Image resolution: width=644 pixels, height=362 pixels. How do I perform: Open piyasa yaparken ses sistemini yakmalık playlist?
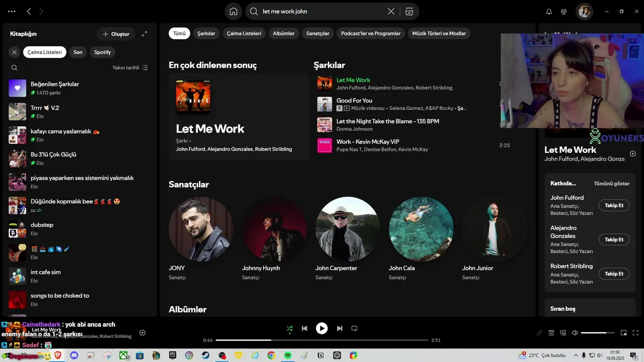[x=80, y=182]
